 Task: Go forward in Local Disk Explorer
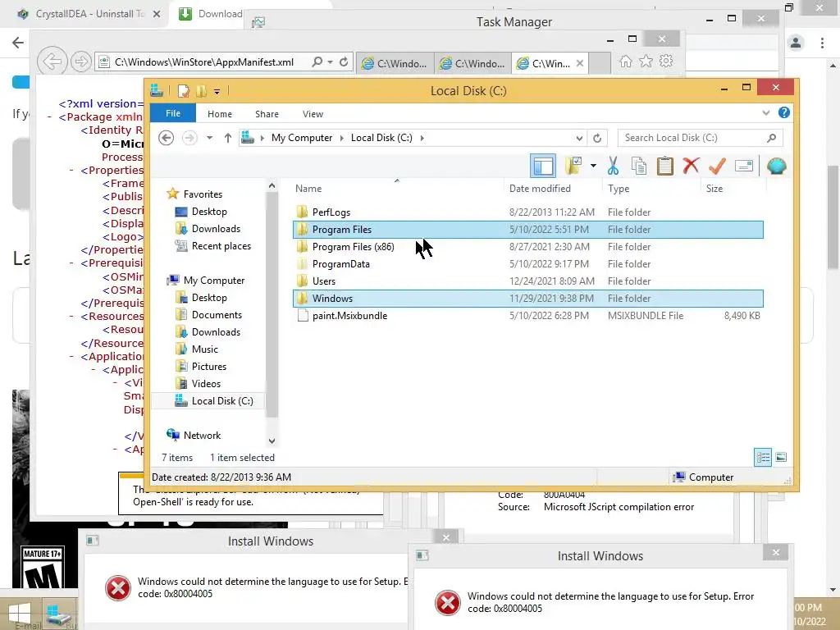189,138
